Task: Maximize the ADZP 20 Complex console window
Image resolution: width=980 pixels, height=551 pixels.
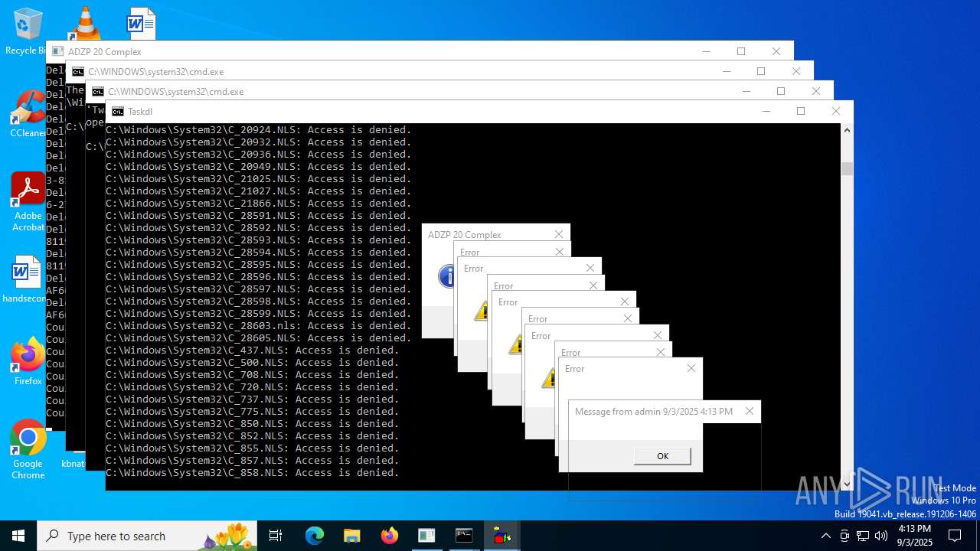Action: (x=741, y=51)
